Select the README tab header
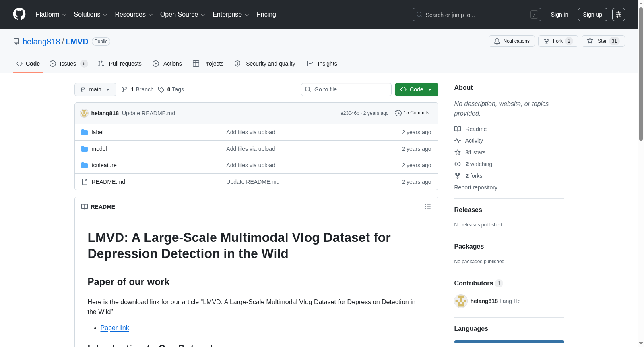 pyautogui.click(x=98, y=207)
